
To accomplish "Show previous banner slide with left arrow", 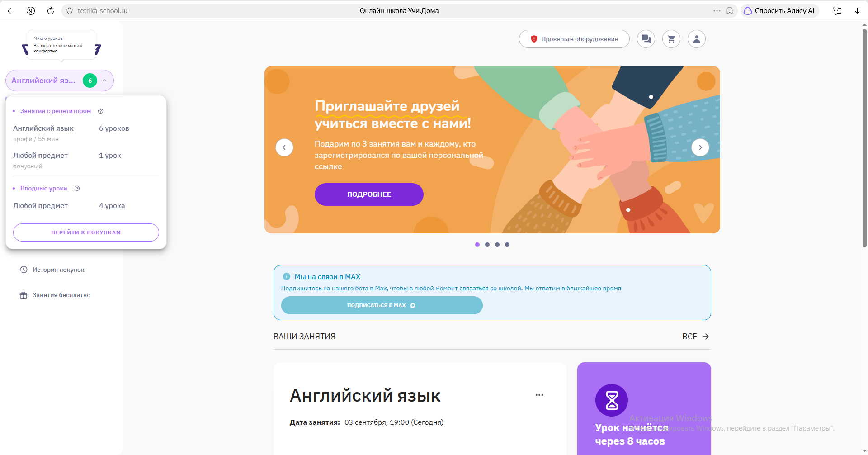I will (x=284, y=147).
